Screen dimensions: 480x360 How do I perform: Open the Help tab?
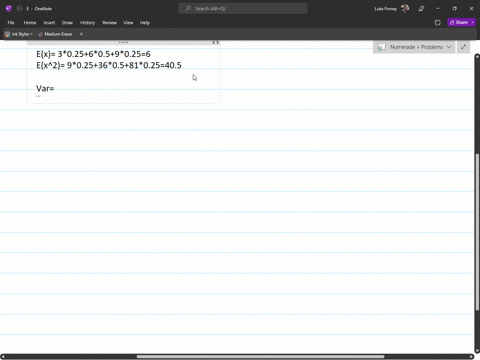pos(145,23)
